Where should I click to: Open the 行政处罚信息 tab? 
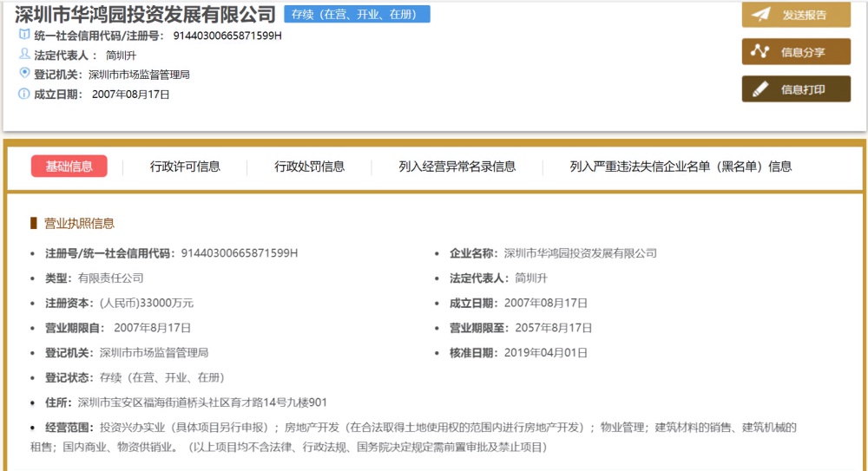[309, 167]
